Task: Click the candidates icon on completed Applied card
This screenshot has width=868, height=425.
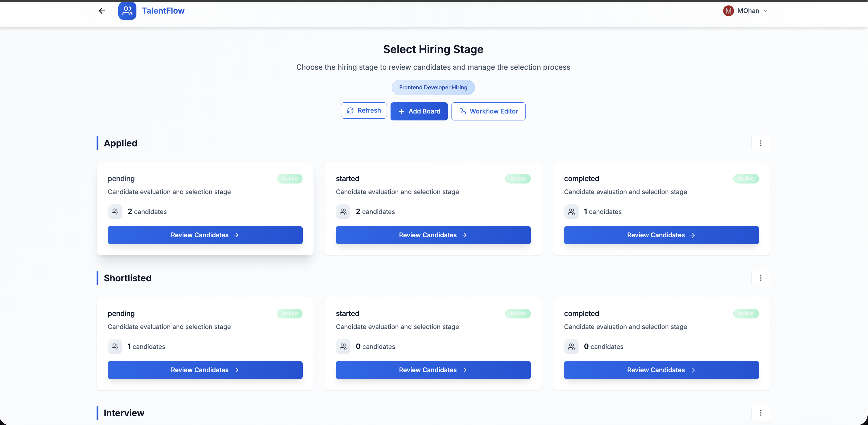Action: click(x=571, y=212)
